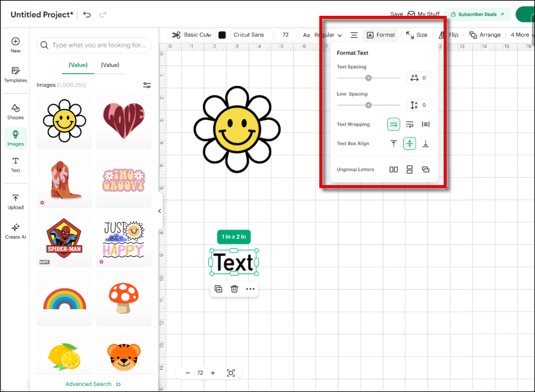Align text box to top
535x392 pixels.
pyautogui.click(x=393, y=144)
